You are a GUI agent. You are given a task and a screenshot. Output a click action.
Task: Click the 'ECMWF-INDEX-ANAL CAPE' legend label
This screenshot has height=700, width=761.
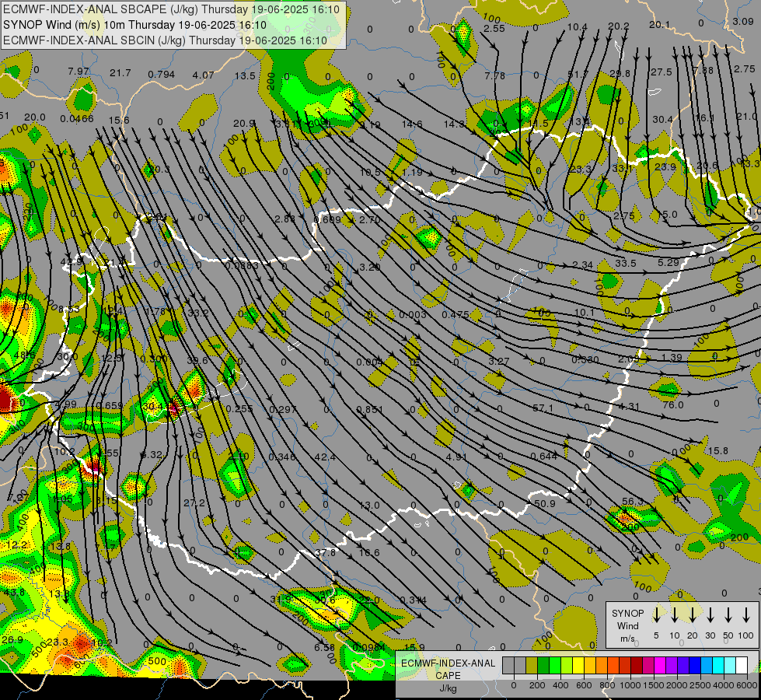(448, 669)
